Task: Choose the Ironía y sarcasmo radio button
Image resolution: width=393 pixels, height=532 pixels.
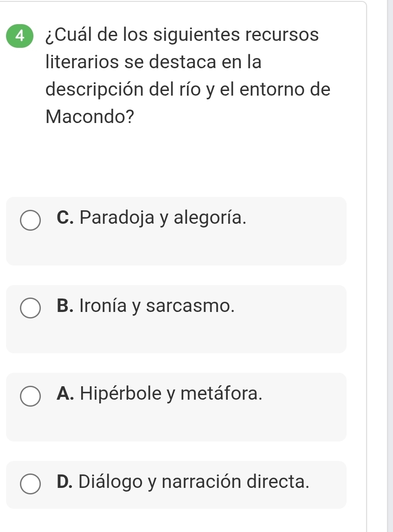Action: [x=31, y=310]
